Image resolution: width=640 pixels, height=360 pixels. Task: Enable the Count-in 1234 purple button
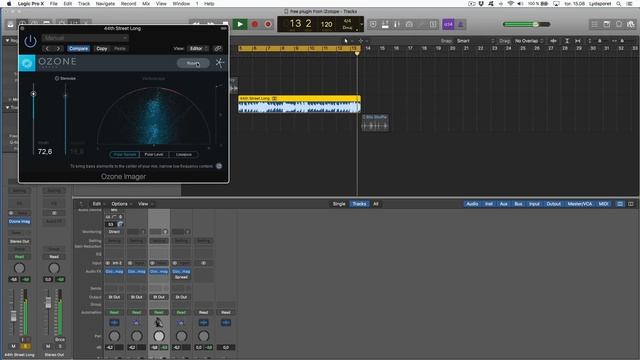coord(448,24)
